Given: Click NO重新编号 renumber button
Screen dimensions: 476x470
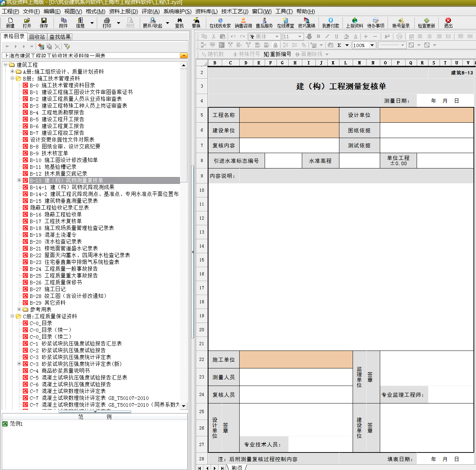Looking at the screenshot, I should [x=278, y=54].
